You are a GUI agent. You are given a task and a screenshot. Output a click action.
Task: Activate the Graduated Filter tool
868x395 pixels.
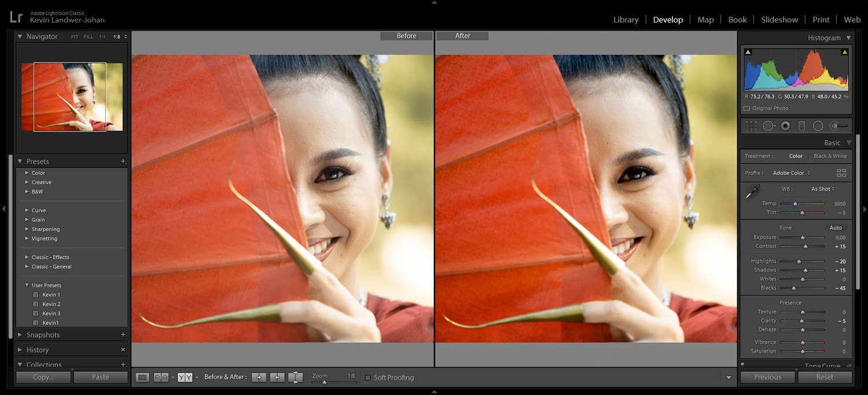point(803,126)
